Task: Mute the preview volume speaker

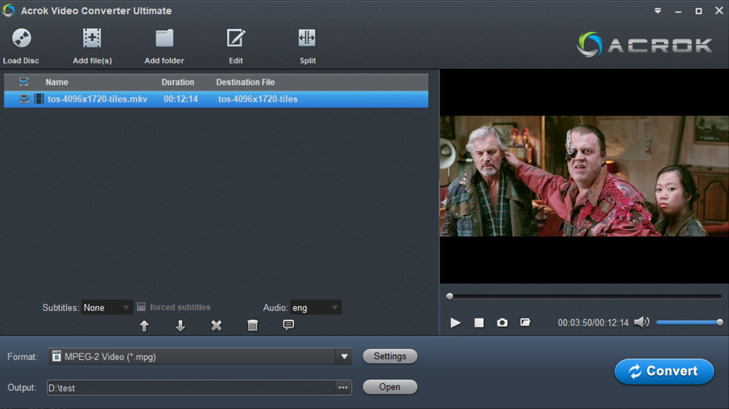Action: pyautogui.click(x=642, y=322)
